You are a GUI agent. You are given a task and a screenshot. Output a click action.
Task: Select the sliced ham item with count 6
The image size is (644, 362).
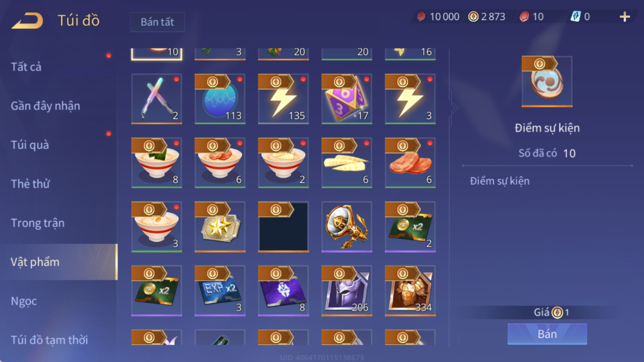tap(410, 163)
